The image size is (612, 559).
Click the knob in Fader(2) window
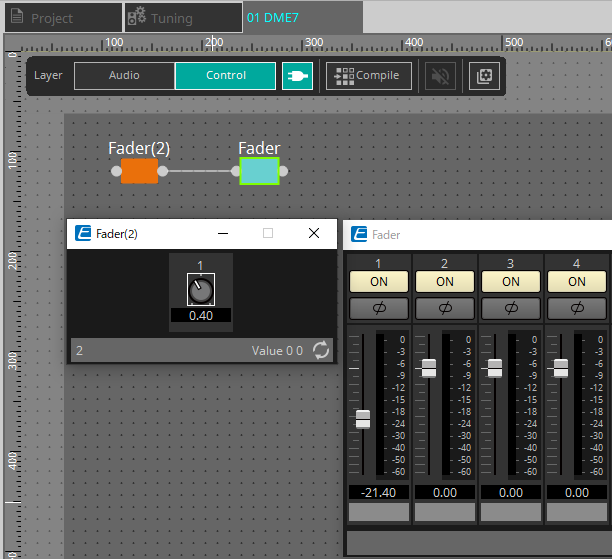201,290
